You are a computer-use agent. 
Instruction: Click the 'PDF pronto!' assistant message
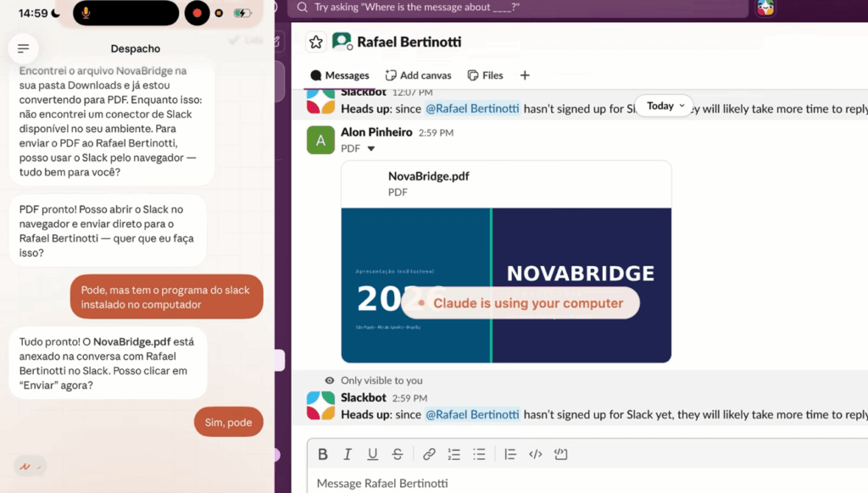(x=108, y=230)
